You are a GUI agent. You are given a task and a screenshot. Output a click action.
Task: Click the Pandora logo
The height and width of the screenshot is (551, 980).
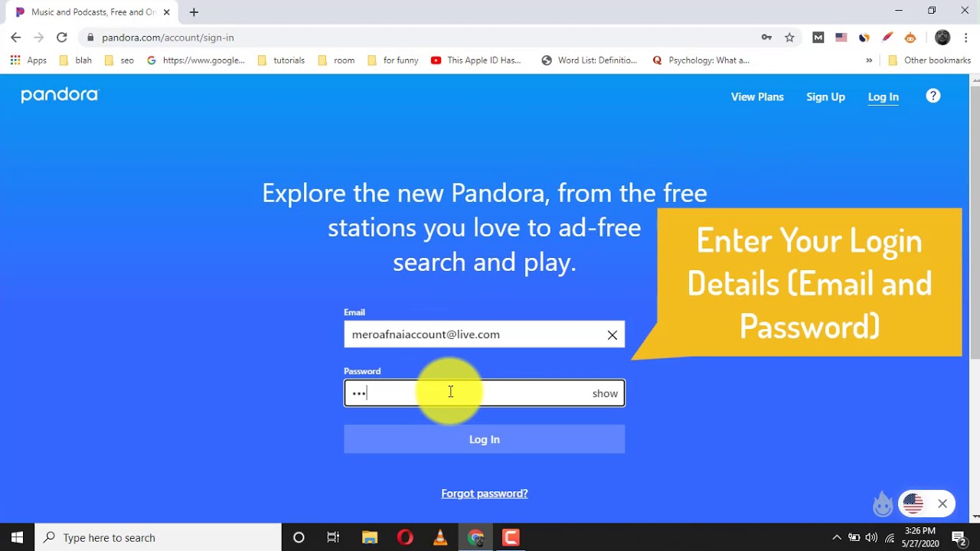click(60, 96)
